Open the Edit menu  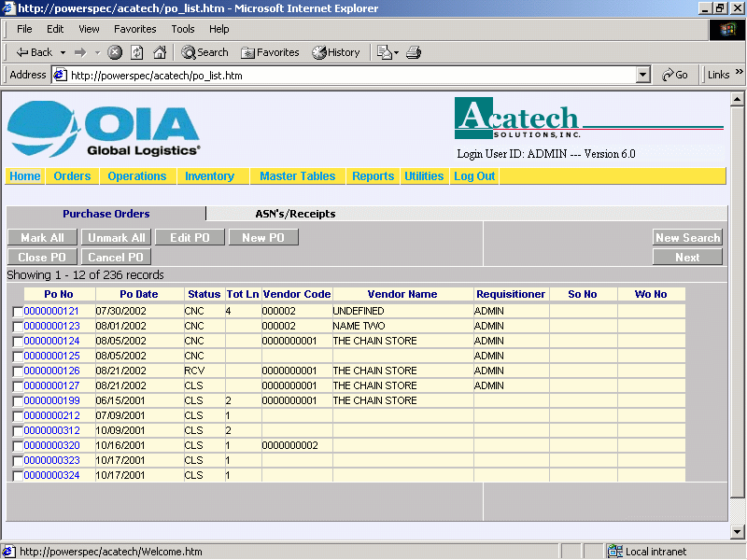(55, 29)
